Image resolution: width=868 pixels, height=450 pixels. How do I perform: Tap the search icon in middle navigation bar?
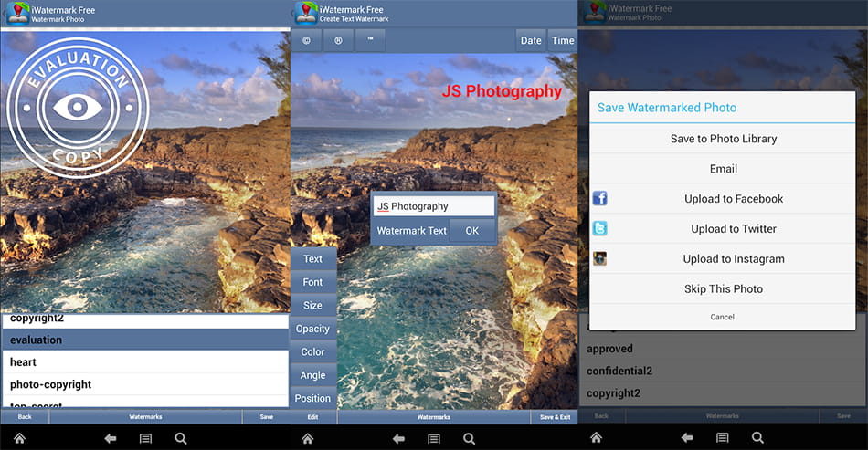click(x=469, y=438)
